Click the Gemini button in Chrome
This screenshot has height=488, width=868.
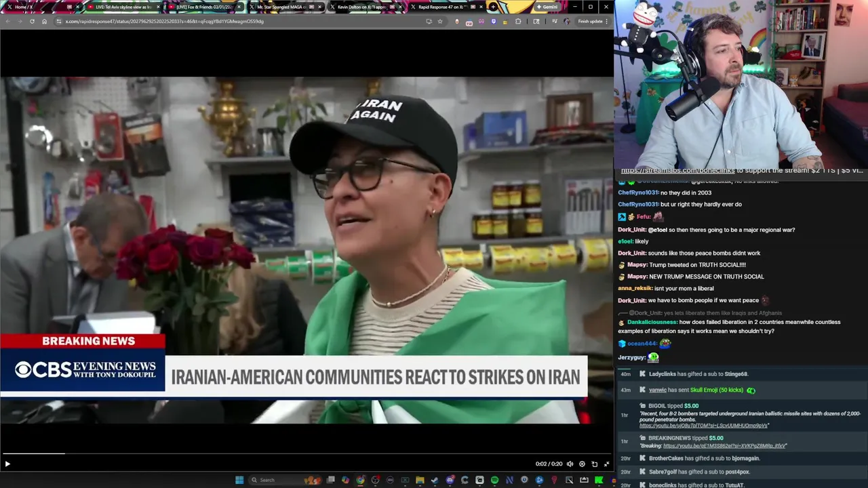(547, 7)
